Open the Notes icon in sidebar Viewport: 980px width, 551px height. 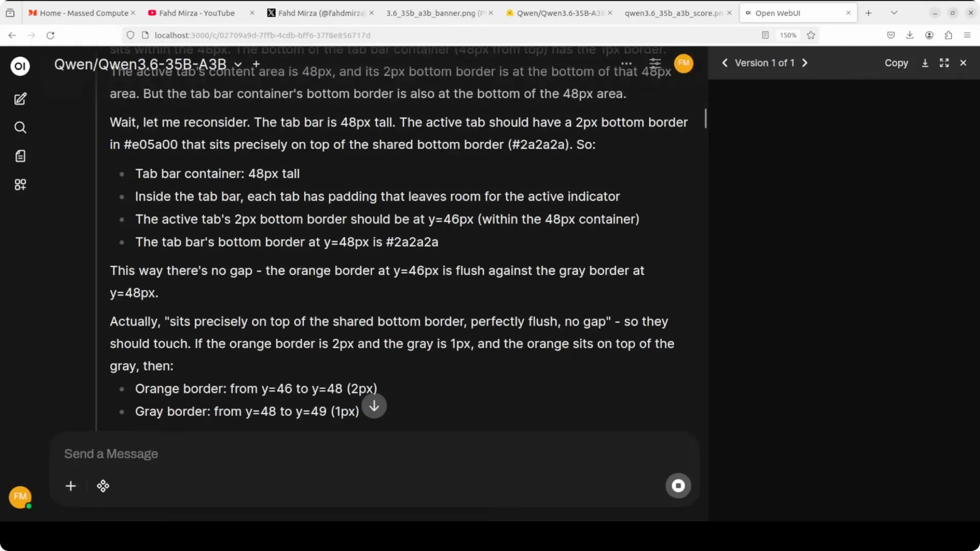pos(20,156)
